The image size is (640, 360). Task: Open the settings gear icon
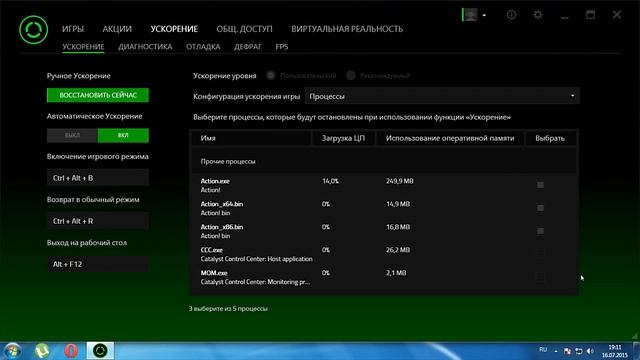(x=538, y=15)
